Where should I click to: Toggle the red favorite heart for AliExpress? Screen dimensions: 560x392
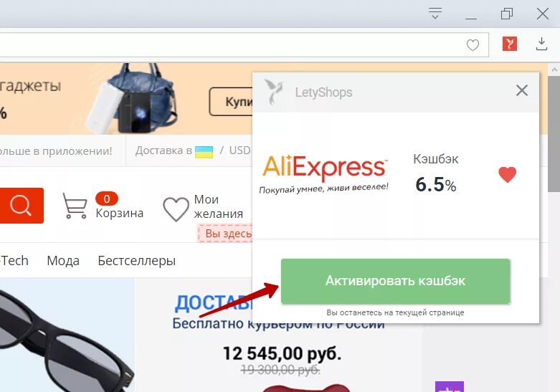tap(508, 175)
